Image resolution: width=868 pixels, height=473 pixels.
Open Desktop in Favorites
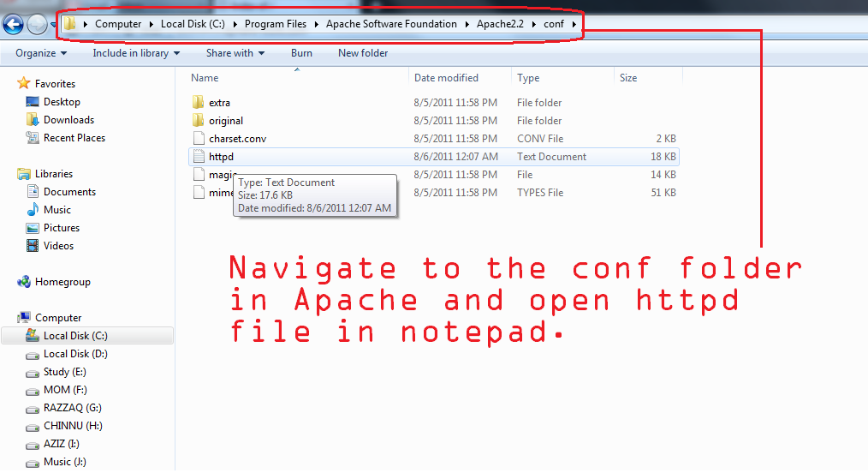[x=62, y=102]
